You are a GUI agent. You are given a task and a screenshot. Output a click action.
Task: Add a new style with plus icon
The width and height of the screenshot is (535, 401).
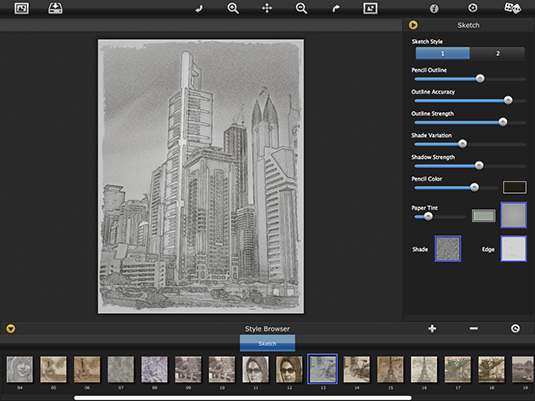432,329
